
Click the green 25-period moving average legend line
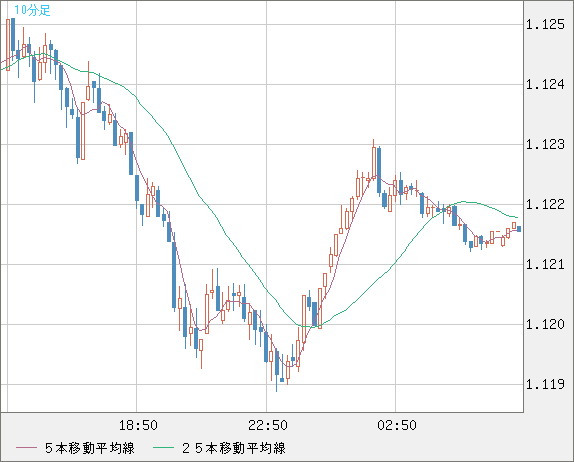pyautogui.click(x=163, y=448)
